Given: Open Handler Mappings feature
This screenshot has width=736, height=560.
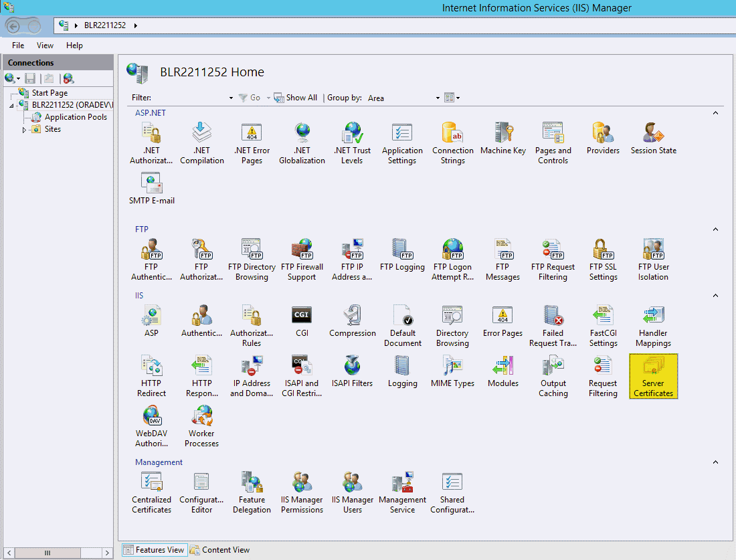Looking at the screenshot, I should click(x=653, y=326).
